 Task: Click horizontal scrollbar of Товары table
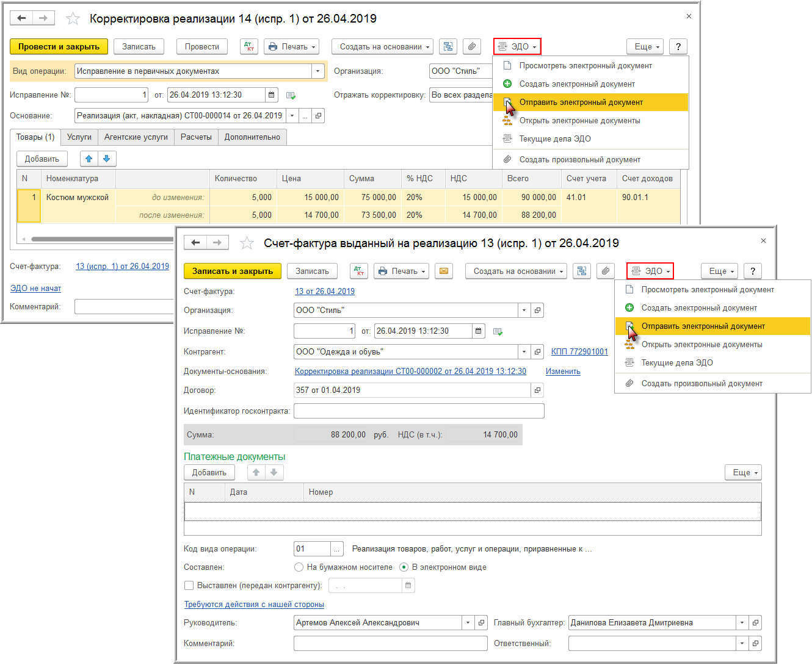click(104, 239)
